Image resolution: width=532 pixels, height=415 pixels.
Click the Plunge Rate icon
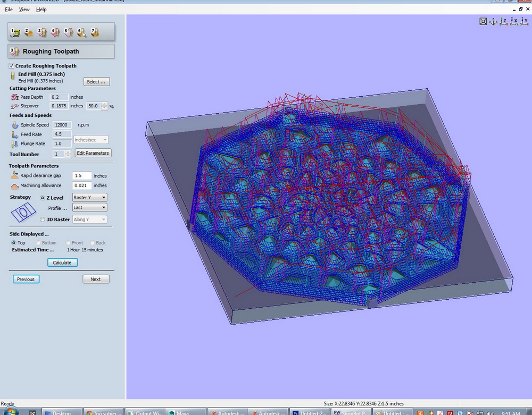click(x=15, y=144)
